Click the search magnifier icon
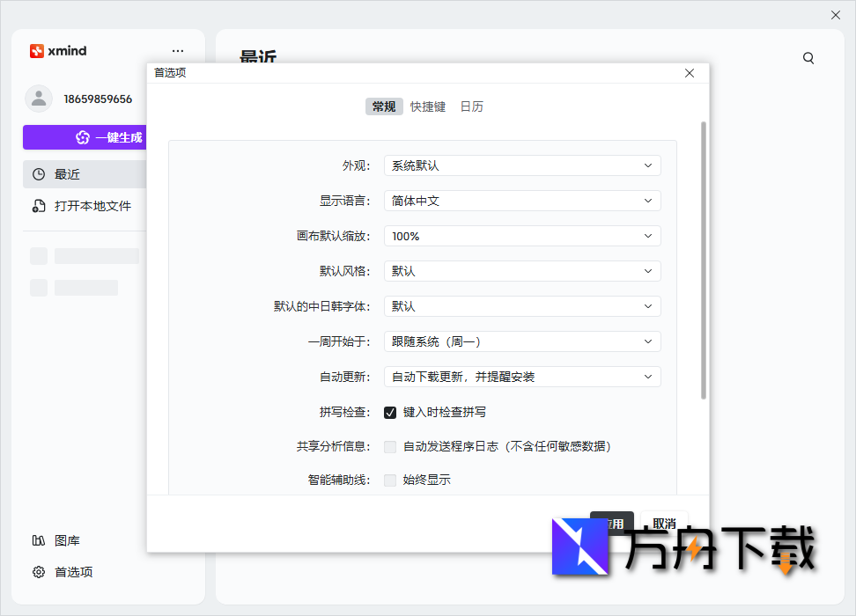The width and height of the screenshot is (856, 616). 808,57
